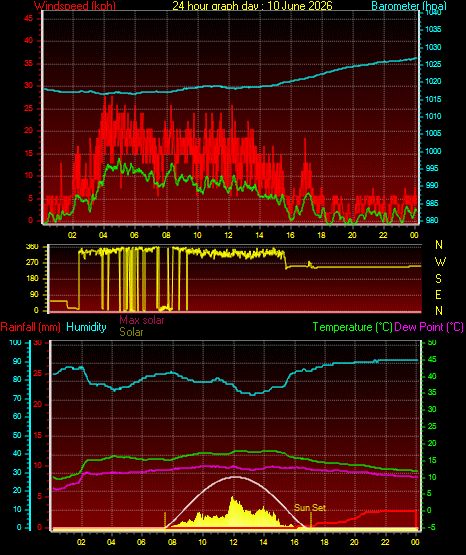
Task: Click the 'Humidity' legend label
Action: [86, 327]
